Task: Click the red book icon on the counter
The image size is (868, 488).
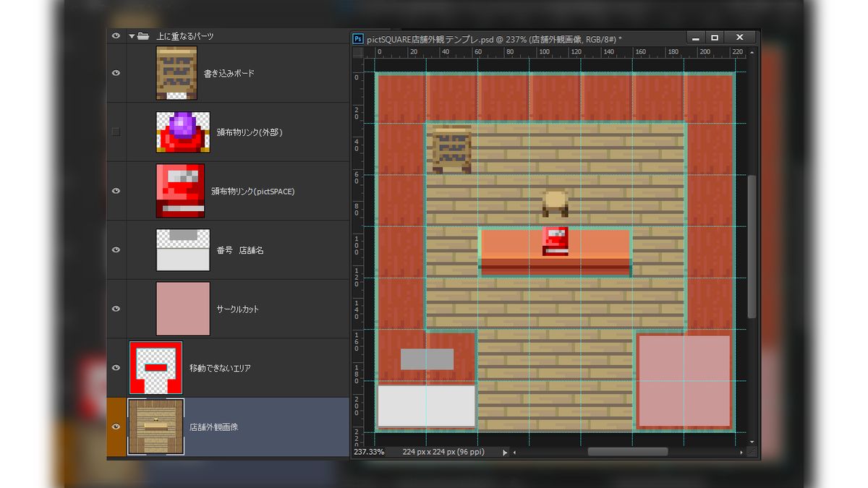Action: point(556,241)
